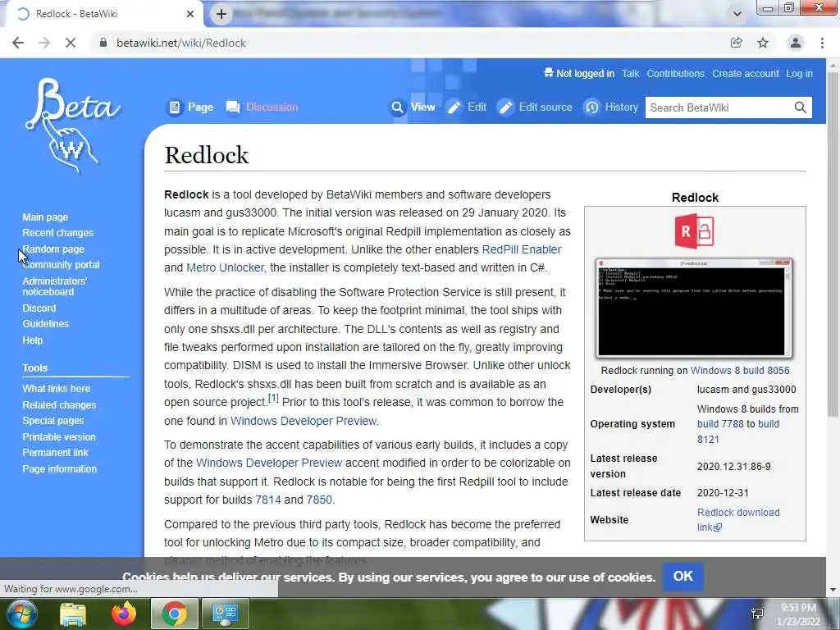Select the View tab
Viewport: 840px width, 630px height.
[413, 107]
